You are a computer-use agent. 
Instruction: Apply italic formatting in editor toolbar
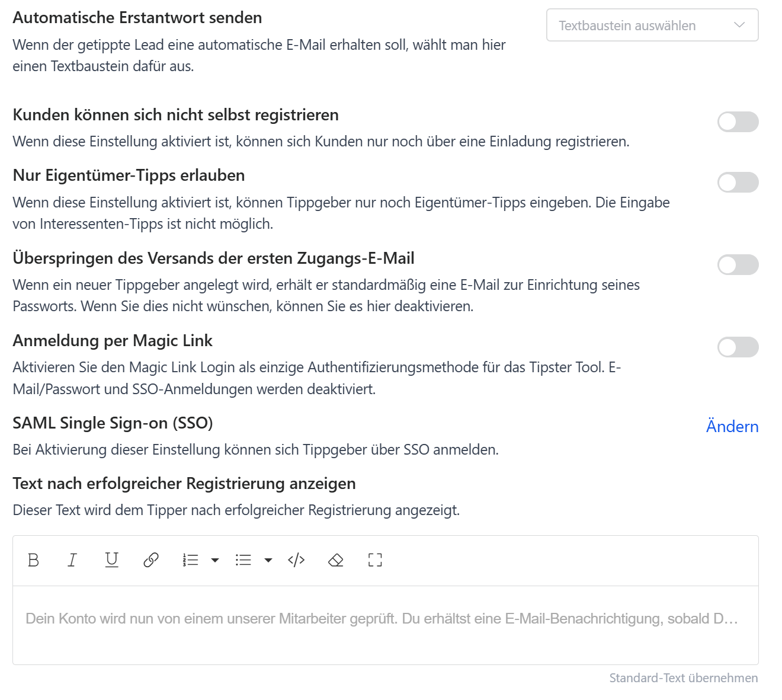[x=72, y=560]
